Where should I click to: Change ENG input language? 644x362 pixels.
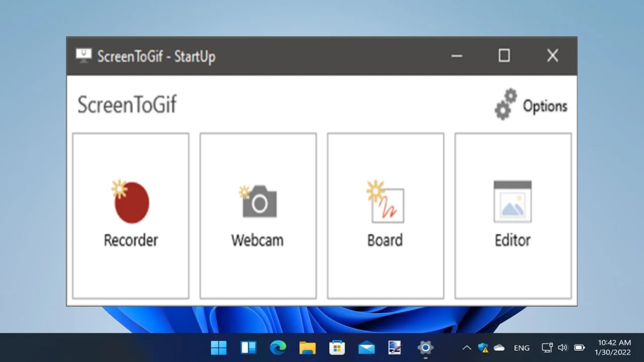522,348
